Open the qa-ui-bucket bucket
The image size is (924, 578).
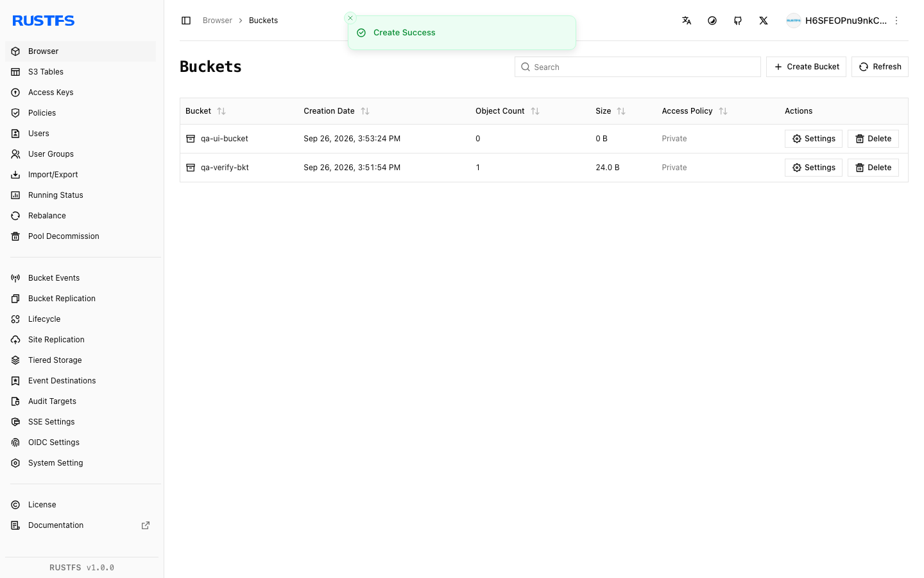click(x=224, y=139)
